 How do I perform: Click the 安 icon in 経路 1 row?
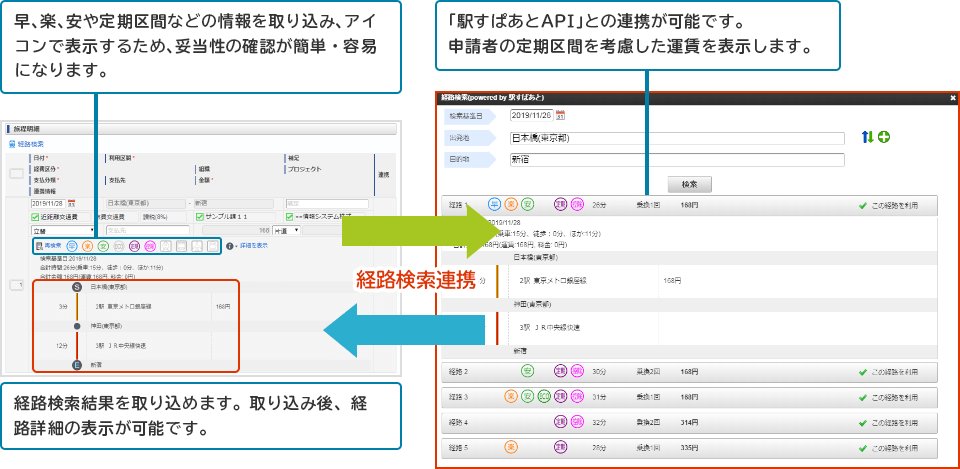pyautogui.click(x=528, y=205)
